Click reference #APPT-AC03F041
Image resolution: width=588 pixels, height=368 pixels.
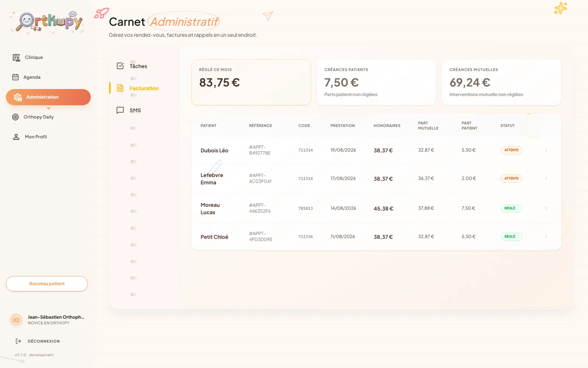[260, 178]
